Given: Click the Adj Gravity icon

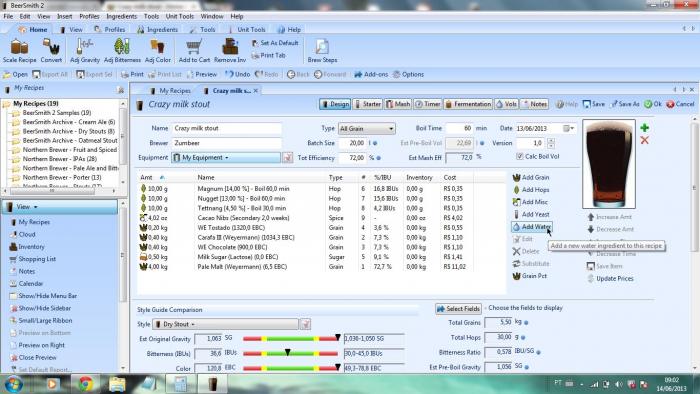Looking at the screenshot, I should coord(84,50).
